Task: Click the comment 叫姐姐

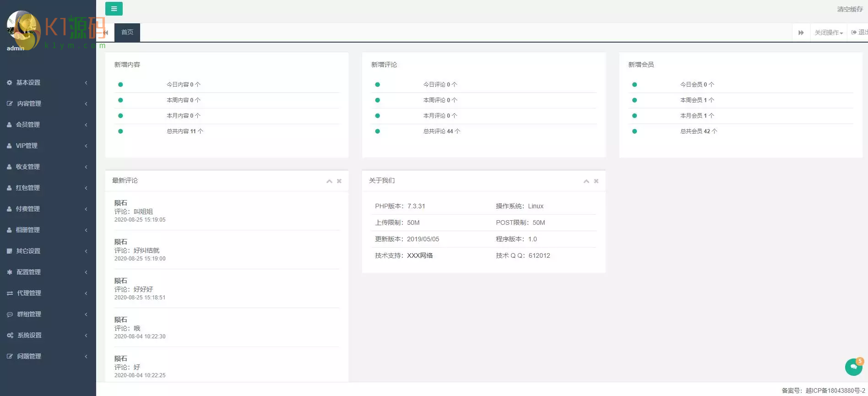Action: tap(143, 212)
